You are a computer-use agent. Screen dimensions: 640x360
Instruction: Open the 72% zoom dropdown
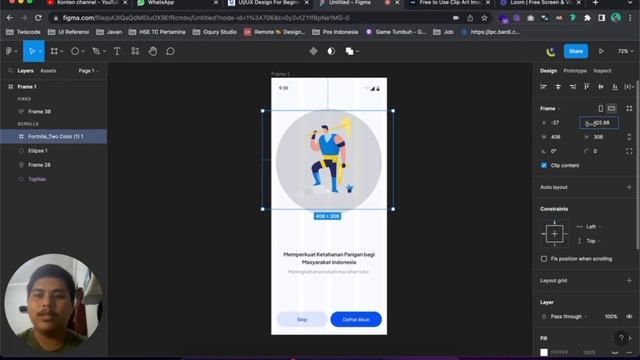point(625,51)
